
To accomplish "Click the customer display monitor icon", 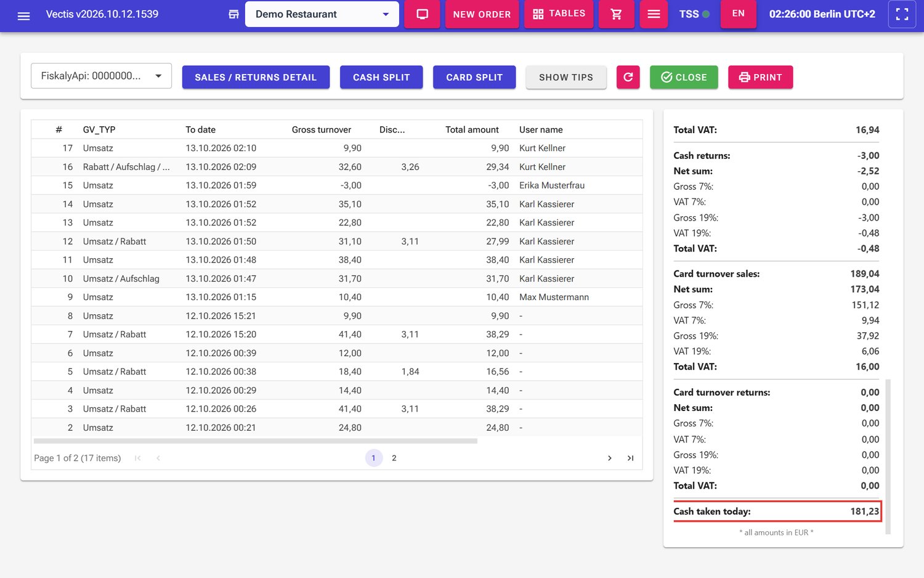I will pyautogui.click(x=422, y=14).
